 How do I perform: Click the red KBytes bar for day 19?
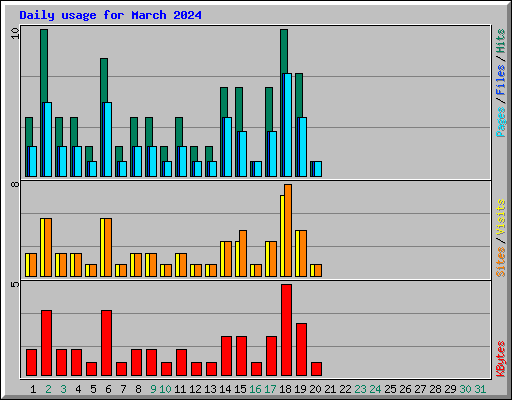tap(301, 350)
